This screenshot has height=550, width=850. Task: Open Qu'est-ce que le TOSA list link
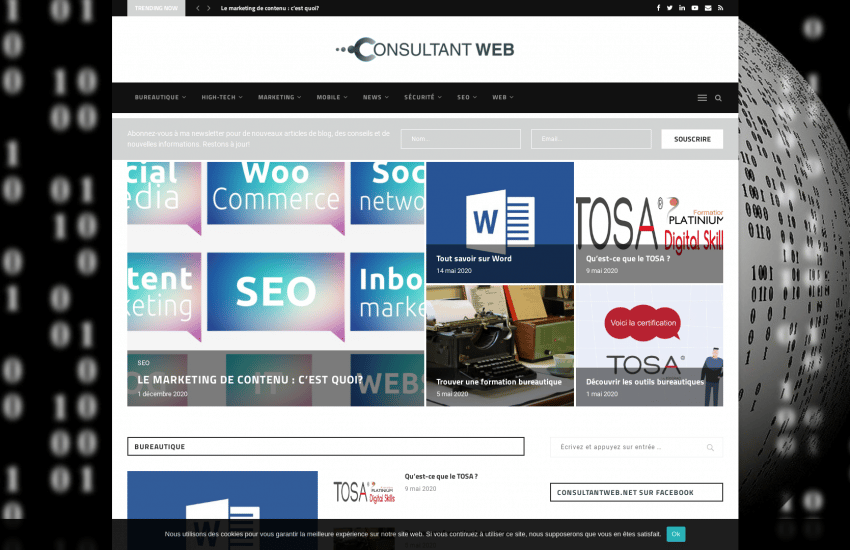pos(441,477)
